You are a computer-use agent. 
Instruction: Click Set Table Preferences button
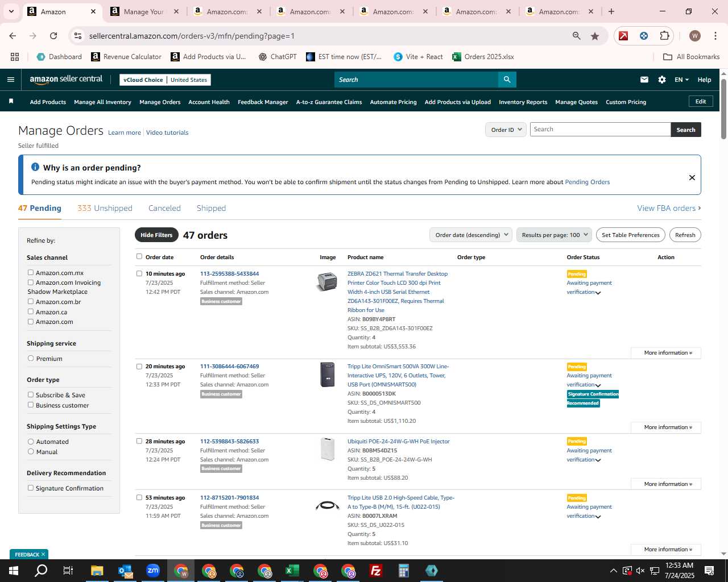click(631, 235)
